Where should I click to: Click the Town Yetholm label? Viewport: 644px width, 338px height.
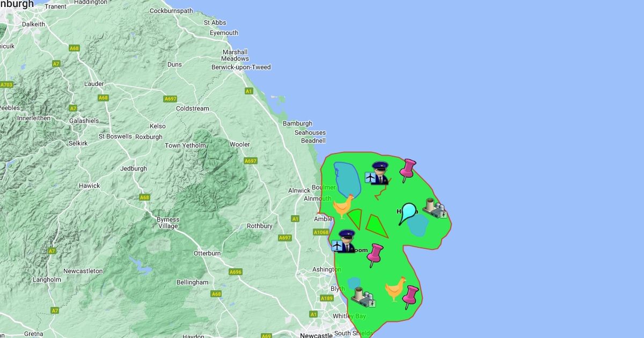(185, 145)
